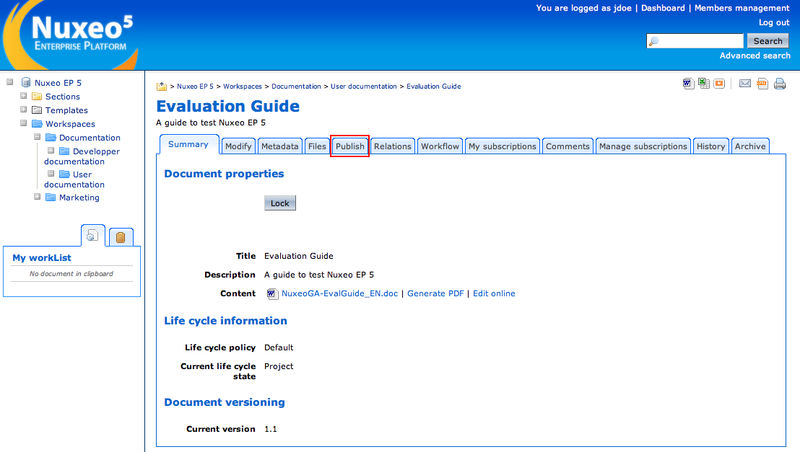
Task: Switch to the worklist document tab icon
Action: click(x=92, y=236)
